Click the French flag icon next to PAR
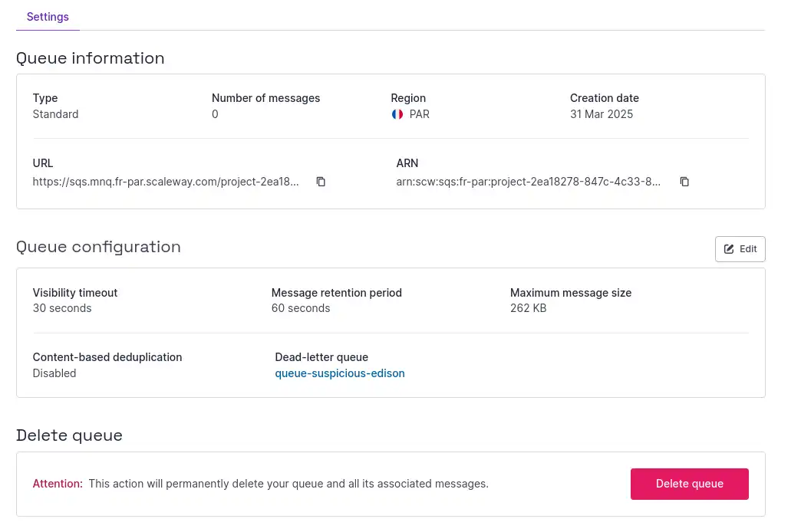 pyautogui.click(x=397, y=113)
